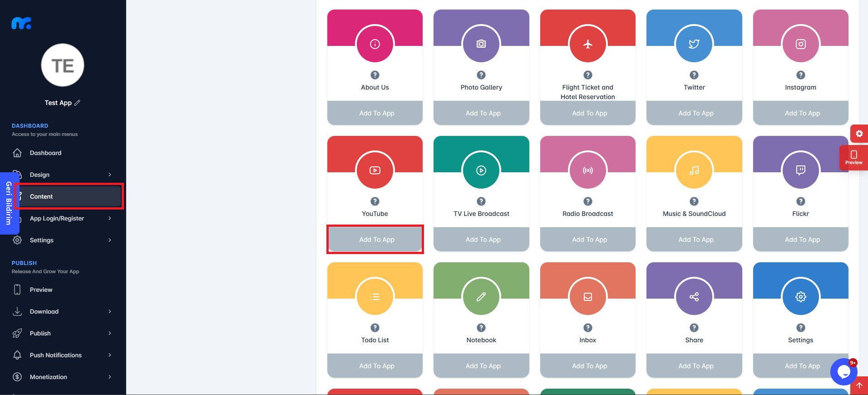Open help for Share module
The width and height of the screenshot is (868, 395).
(x=694, y=328)
